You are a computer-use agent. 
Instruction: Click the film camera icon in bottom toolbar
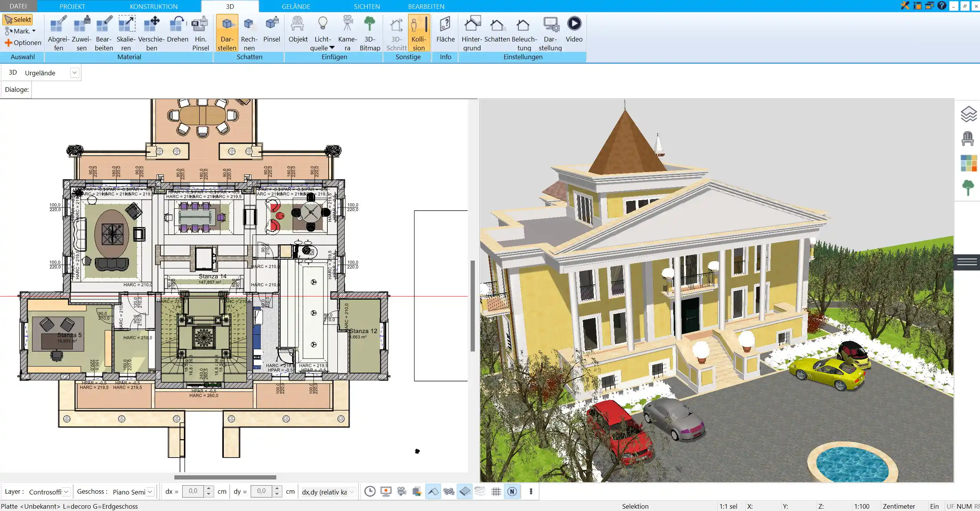coord(402,491)
